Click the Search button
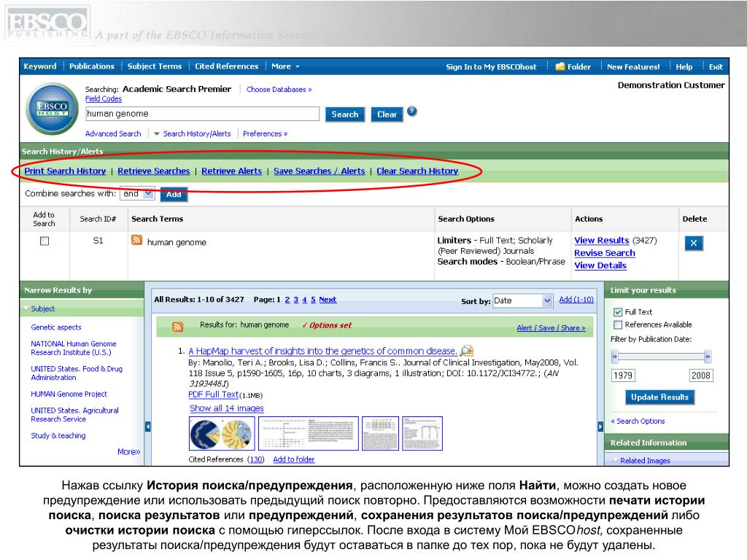The image size is (747, 560). 345,114
